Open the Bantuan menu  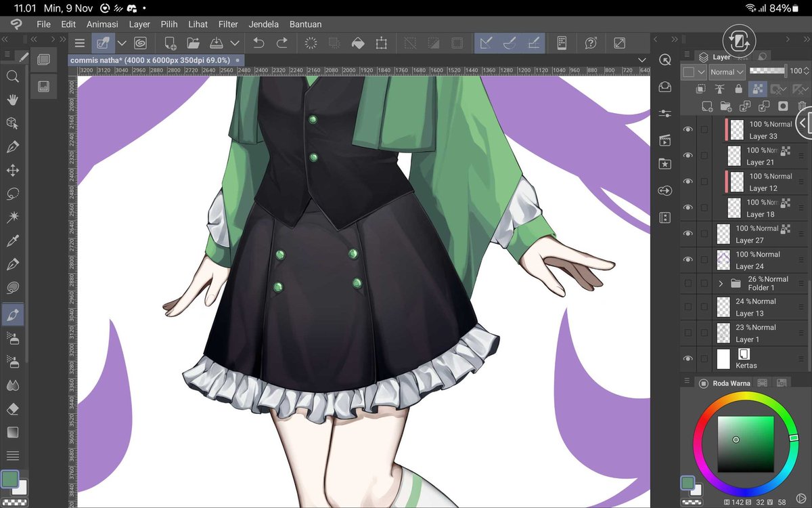pyautogui.click(x=305, y=24)
